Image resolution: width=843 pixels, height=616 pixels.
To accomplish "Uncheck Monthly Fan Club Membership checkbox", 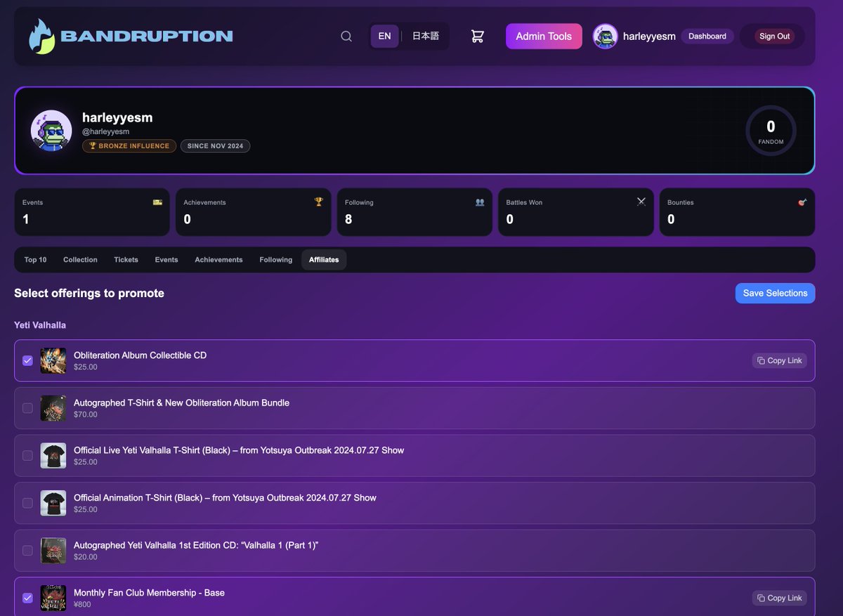I will click(27, 598).
